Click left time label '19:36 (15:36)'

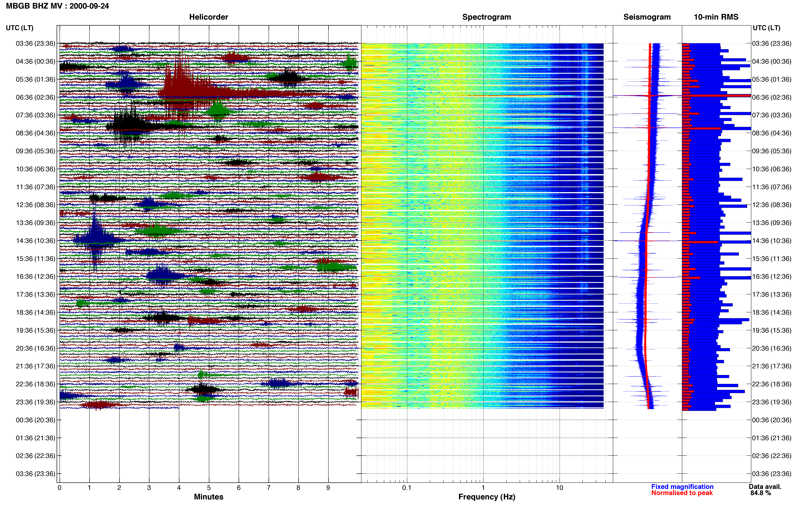coord(36,330)
